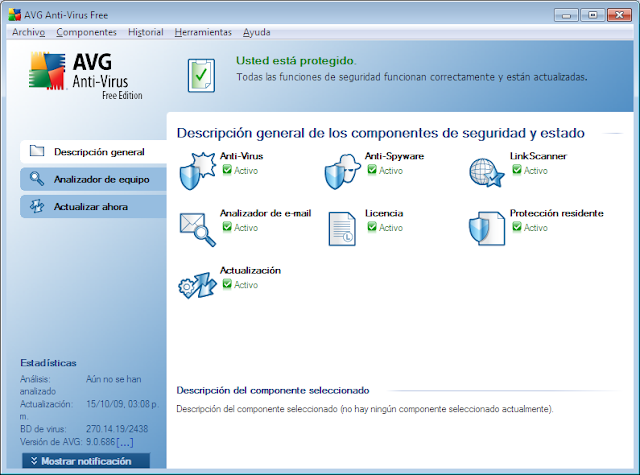Screen dimensions: 640x475
Task: Click the Estadísticas heading
Action: coord(48,363)
